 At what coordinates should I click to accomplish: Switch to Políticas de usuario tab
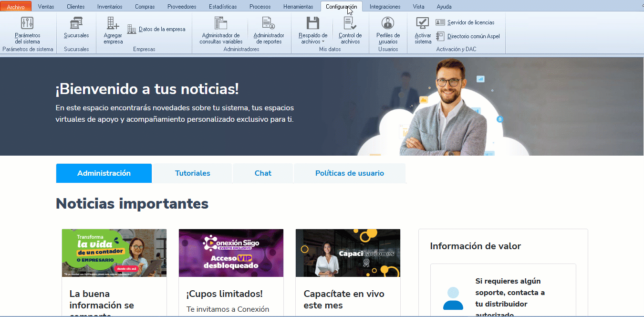point(349,173)
